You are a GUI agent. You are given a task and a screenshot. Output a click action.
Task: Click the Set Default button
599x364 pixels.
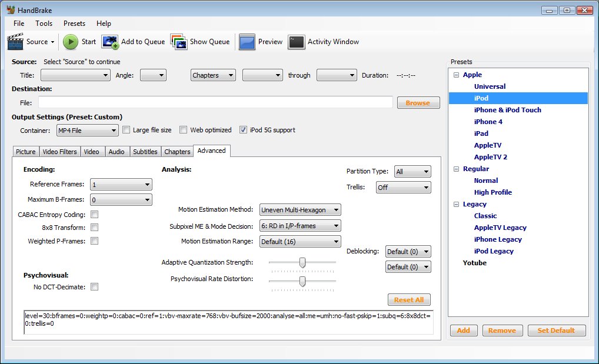557,330
